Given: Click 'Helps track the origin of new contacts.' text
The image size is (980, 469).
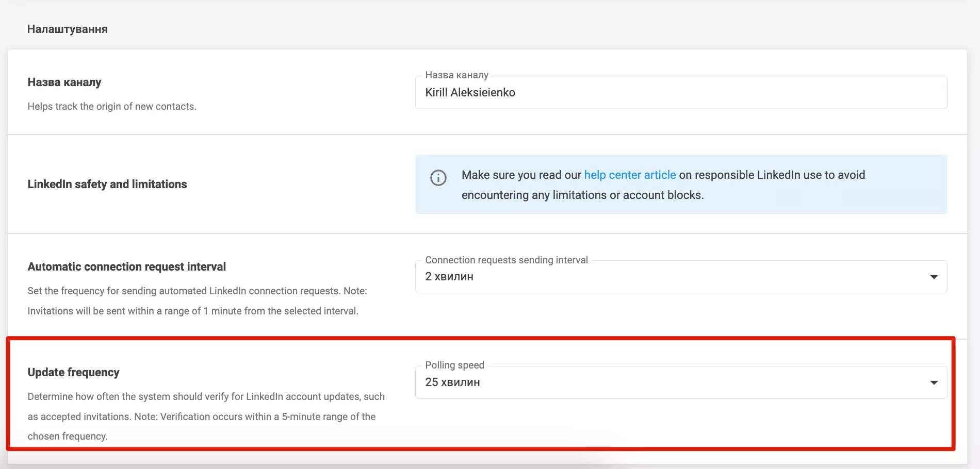Looking at the screenshot, I should 112,107.
